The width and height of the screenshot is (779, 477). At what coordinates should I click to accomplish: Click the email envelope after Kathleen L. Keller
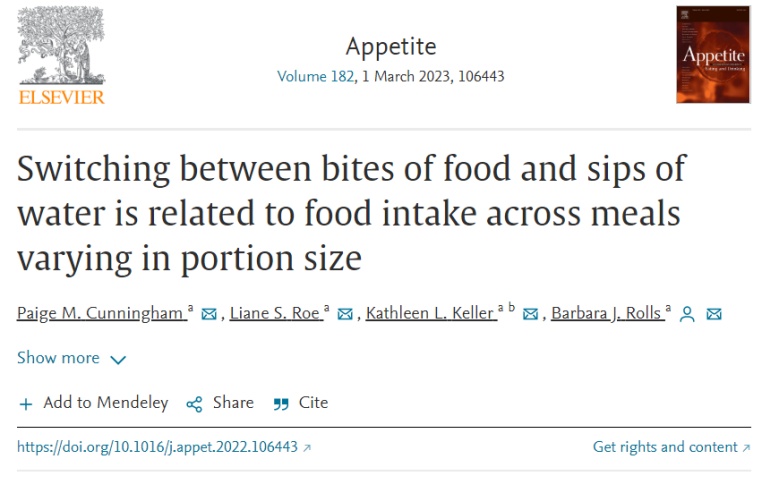531,314
